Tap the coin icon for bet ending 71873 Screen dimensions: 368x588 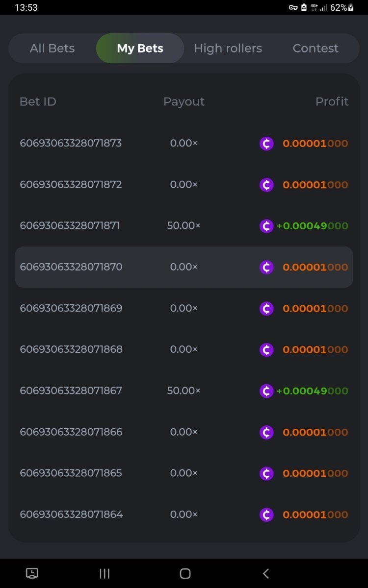click(x=266, y=144)
